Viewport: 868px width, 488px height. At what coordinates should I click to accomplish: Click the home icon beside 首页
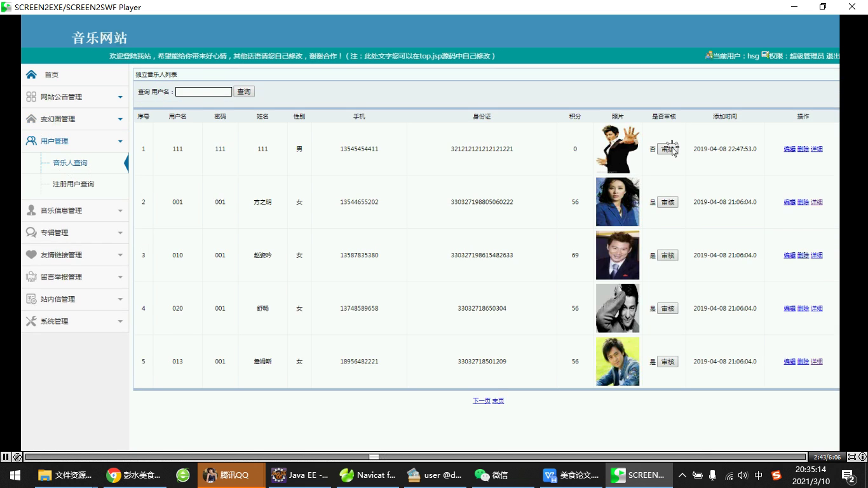coord(31,74)
